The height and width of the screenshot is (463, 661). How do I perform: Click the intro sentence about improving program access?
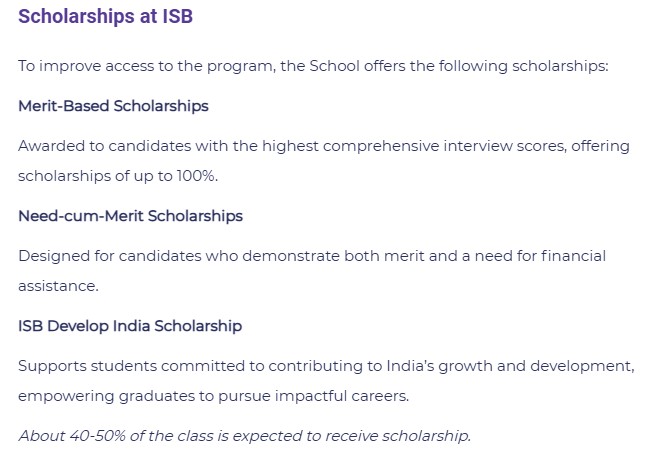click(x=313, y=65)
